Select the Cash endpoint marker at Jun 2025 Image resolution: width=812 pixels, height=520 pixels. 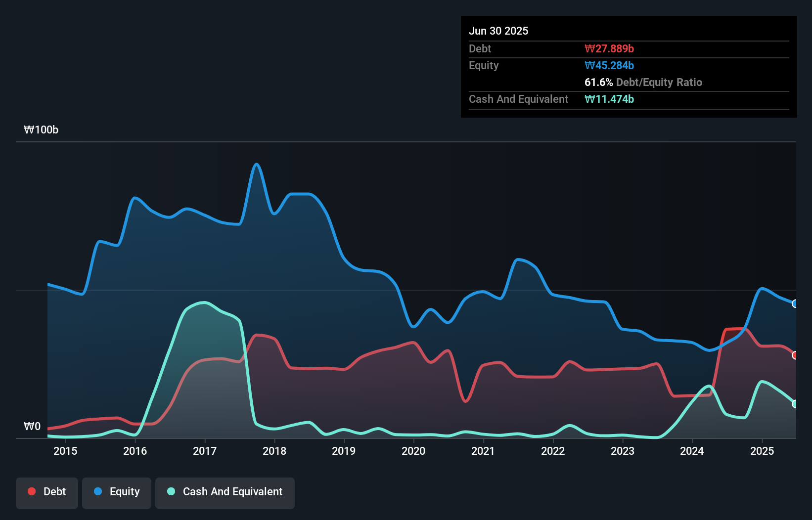tap(795, 404)
